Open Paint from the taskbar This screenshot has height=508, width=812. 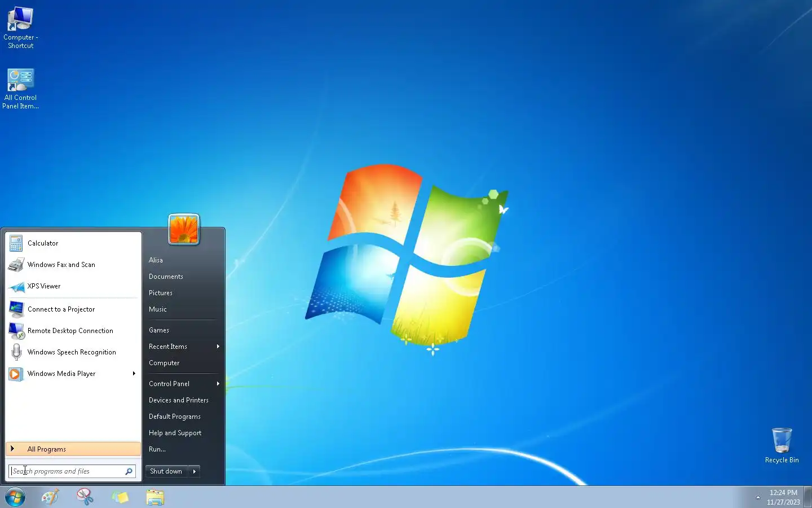(50, 497)
